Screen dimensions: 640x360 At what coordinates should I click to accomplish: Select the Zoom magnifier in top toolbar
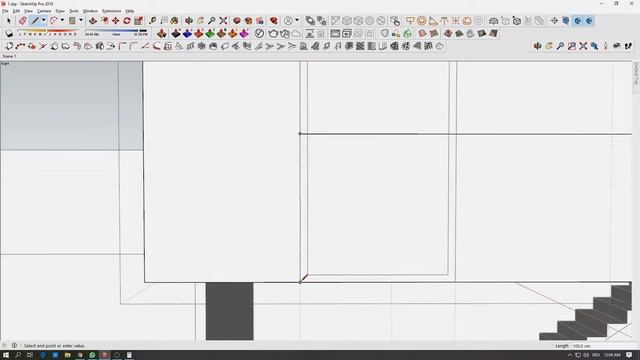pos(212,20)
